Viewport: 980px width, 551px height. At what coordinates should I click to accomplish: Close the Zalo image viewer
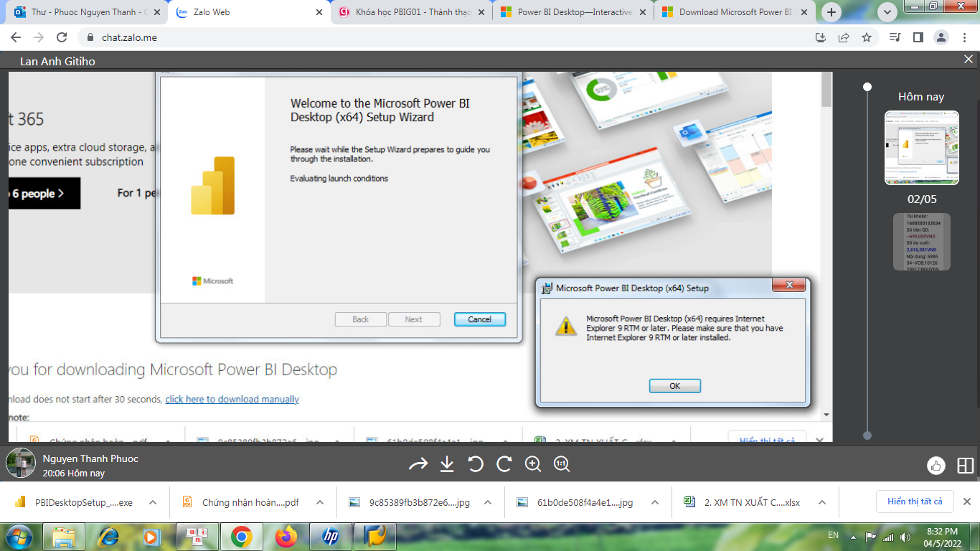[969, 60]
